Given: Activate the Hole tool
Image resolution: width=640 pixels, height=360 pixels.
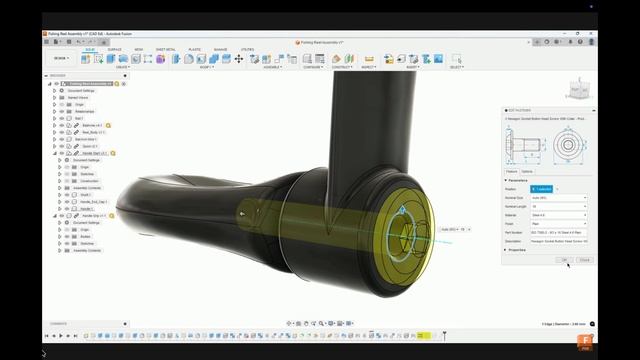Looking at the screenshot, I should click(x=136, y=59).
